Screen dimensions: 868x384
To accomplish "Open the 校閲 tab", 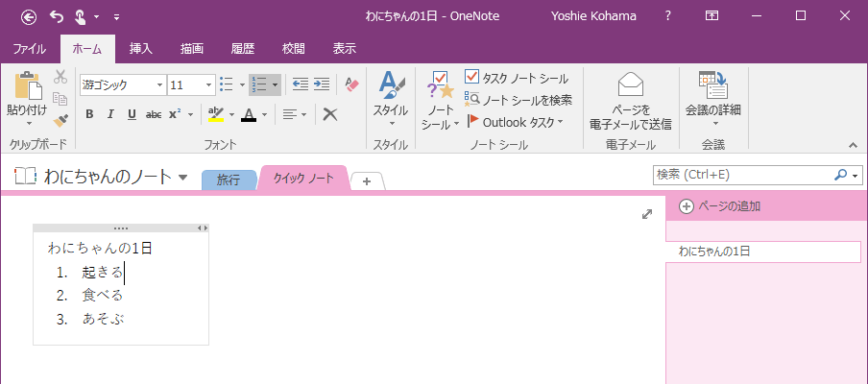I will click(x=294, y=49).
